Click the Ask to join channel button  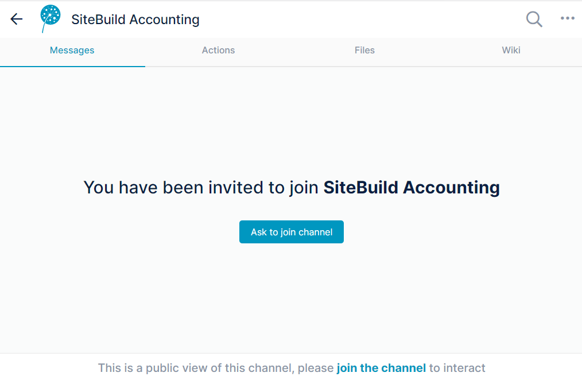click(292, 232)
